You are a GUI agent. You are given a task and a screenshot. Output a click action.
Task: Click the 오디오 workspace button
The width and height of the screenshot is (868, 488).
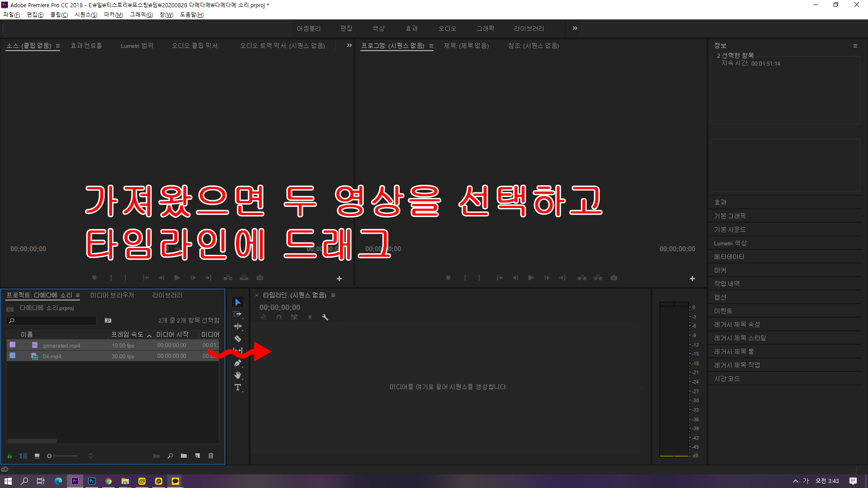447,28
